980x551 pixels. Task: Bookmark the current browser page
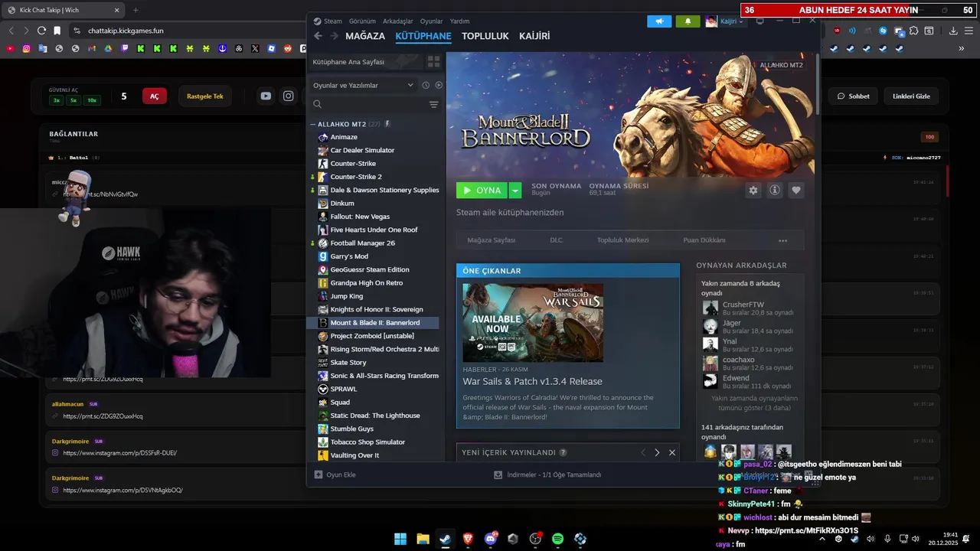tap(57, 31)
